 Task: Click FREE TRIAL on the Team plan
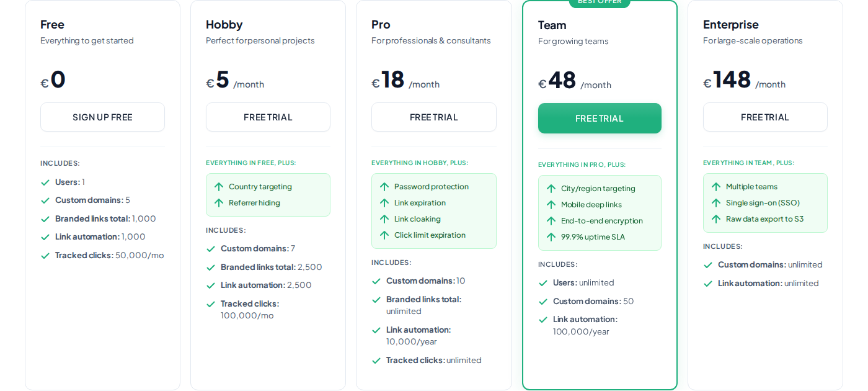click(x=600, y=118)
